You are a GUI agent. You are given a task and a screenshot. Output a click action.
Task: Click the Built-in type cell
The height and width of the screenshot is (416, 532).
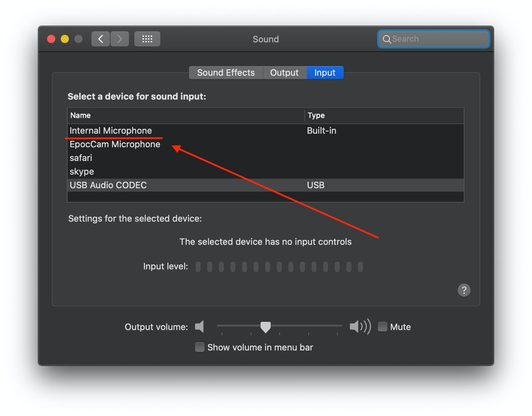point(322,130)
